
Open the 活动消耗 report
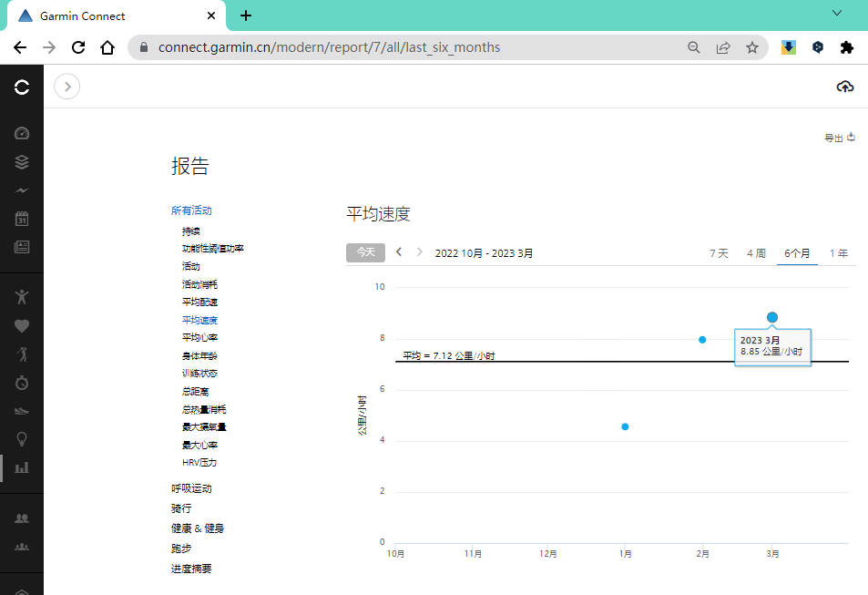199,284
